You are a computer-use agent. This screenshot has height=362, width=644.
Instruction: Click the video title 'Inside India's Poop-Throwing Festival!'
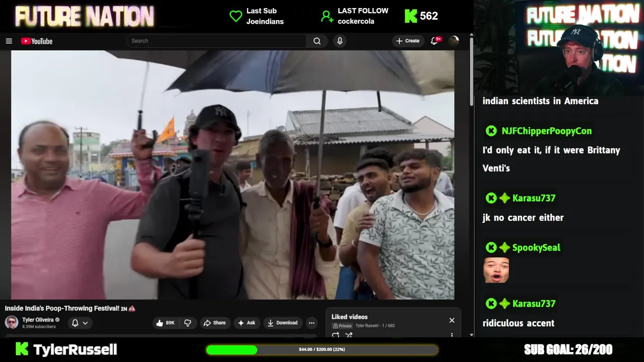(x=70, y=308)
